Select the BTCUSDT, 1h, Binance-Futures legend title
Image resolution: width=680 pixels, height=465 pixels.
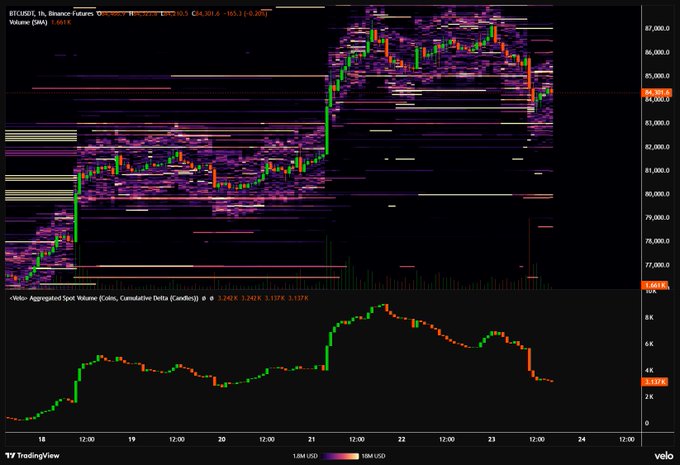coord(52,13)
